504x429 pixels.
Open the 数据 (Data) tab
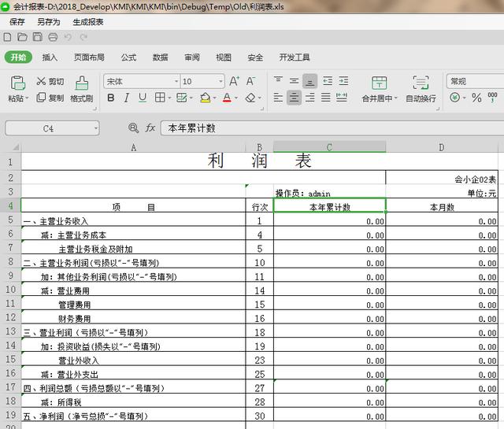160,57
